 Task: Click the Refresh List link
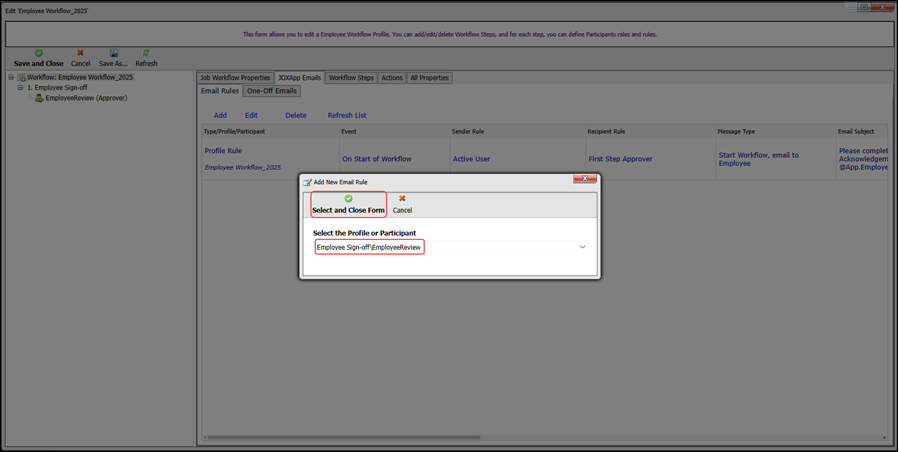click(x=347, y=115)
